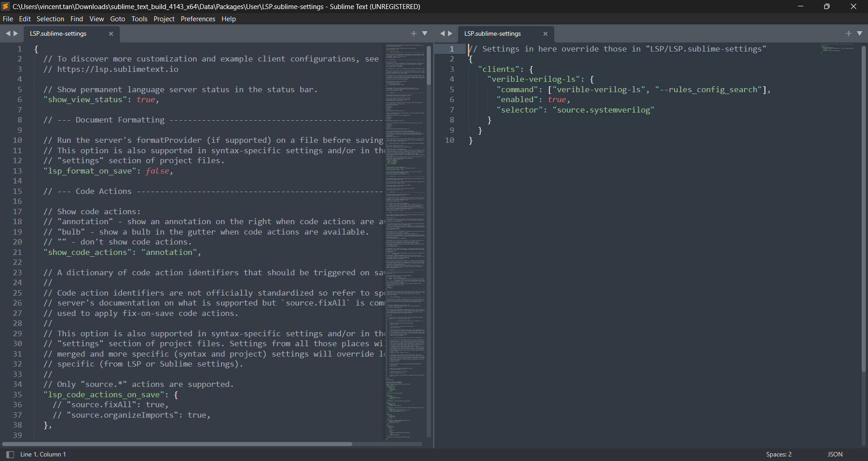This screenshot has height=461, width=868.
Task: Open the Preferences menu
Action: [198, 19]
